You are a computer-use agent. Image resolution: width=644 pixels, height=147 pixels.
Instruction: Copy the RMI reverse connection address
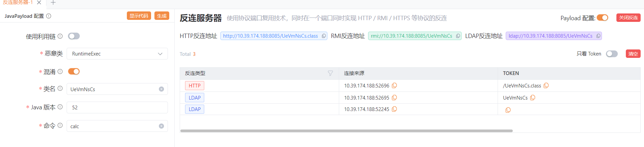pos(458,36)
